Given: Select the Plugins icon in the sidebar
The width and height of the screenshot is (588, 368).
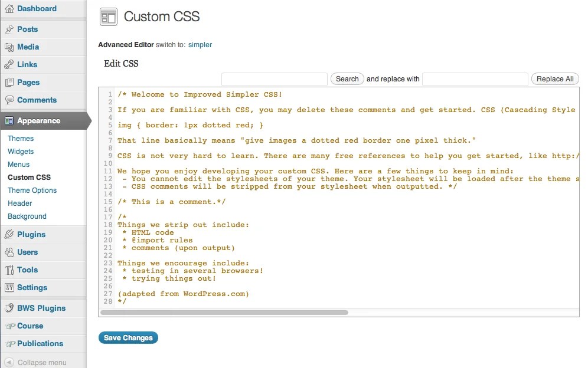Looking at the screenshot, I should point(10,235).
